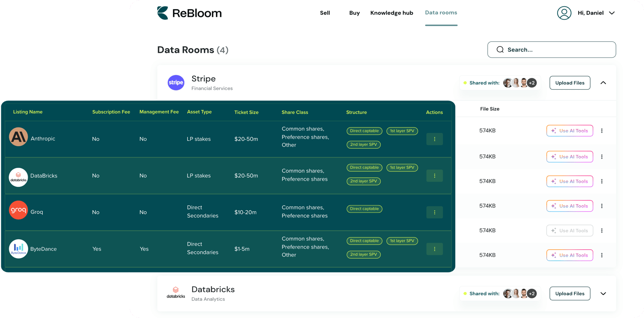Image resolution: width=644 pixels, height=318 pixels.
Task: Click the Stripe company logo
Action: 176,83
